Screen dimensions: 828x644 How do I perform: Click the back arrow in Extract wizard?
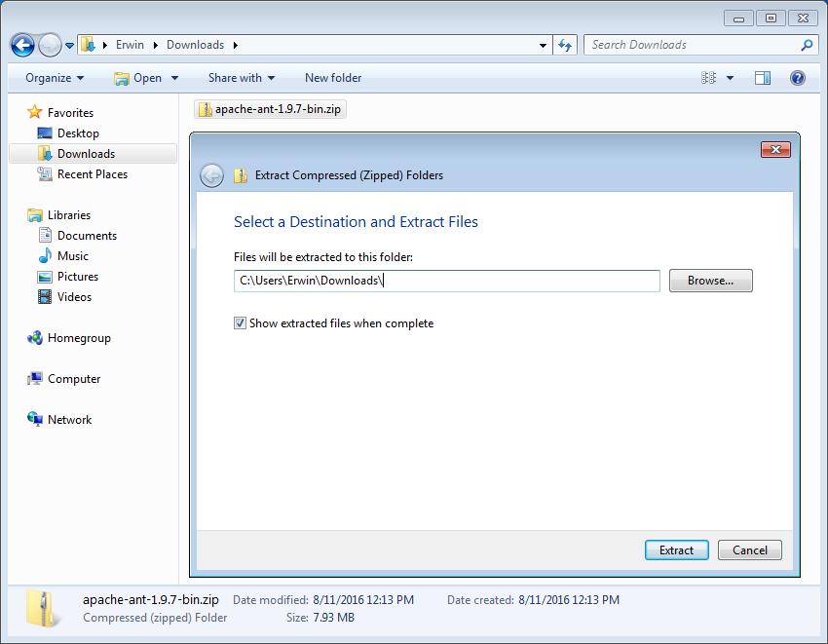point(211,175)
